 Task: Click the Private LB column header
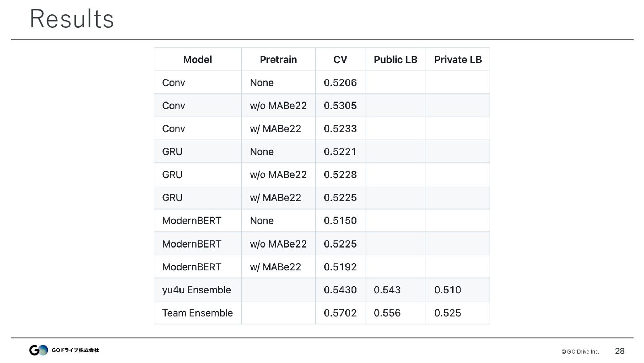[458, 60]
